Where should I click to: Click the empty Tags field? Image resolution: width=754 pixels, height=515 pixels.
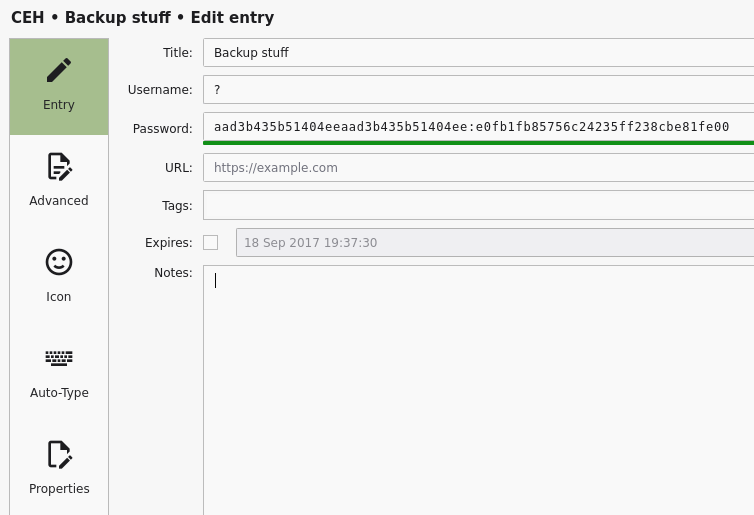(x=478, y=205)
